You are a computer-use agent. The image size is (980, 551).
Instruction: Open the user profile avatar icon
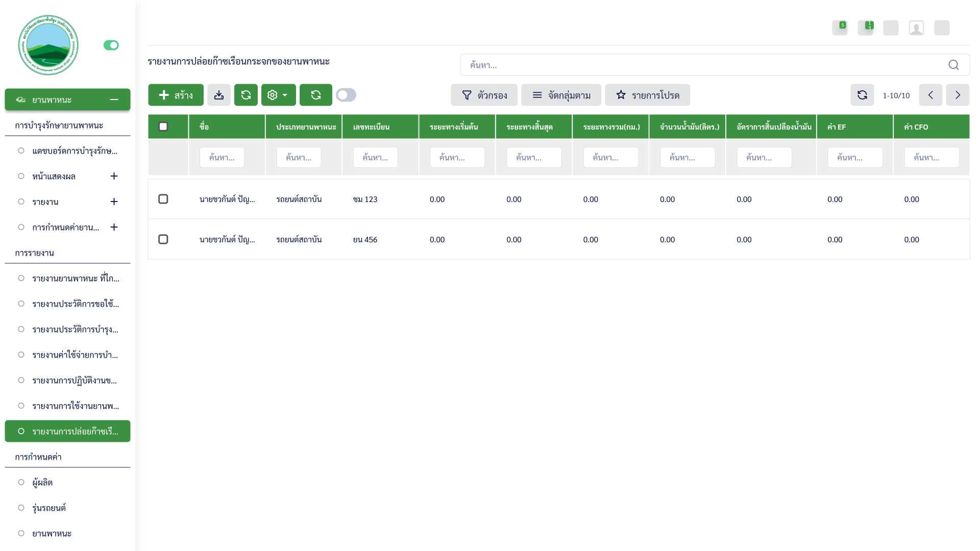pyautogui.click(x=916, y=28)
